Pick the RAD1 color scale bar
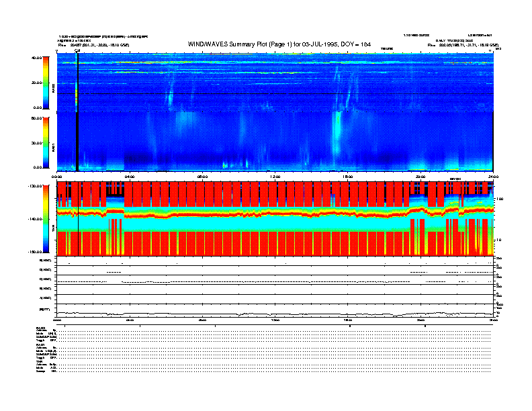The image size is (532, 411). tap(46, 142)
